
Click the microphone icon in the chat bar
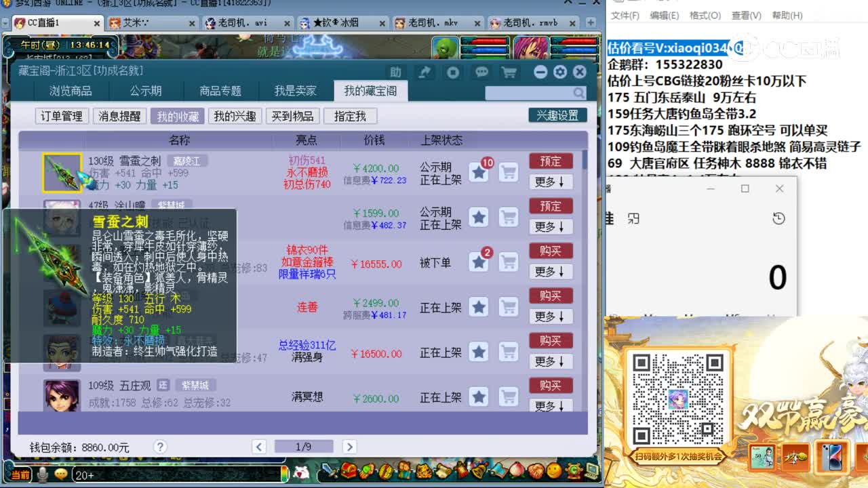pos(43,474)
